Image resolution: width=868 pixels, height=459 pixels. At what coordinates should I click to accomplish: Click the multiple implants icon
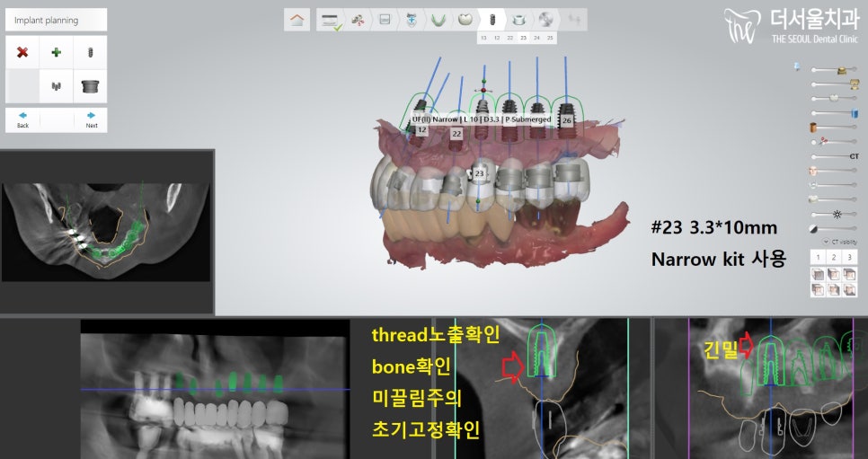(56, 86)
